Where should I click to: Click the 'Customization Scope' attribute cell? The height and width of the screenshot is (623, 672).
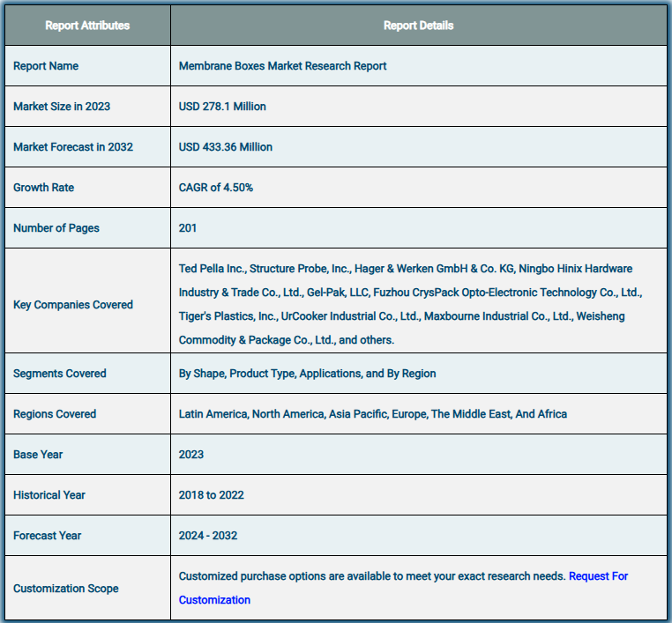coord(87,589)
